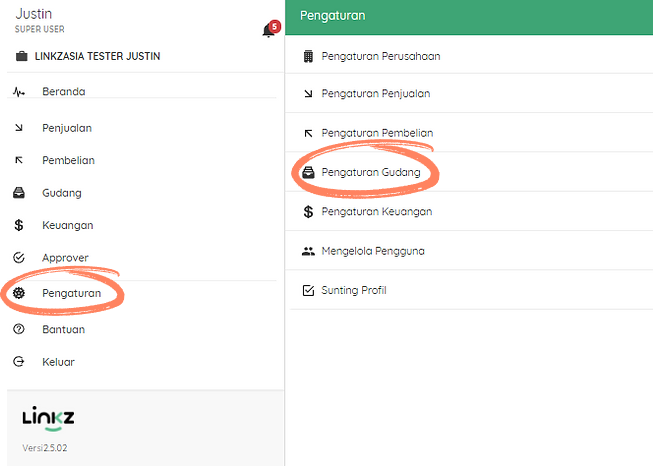Click the user name Justin

(x=34, y=14)
